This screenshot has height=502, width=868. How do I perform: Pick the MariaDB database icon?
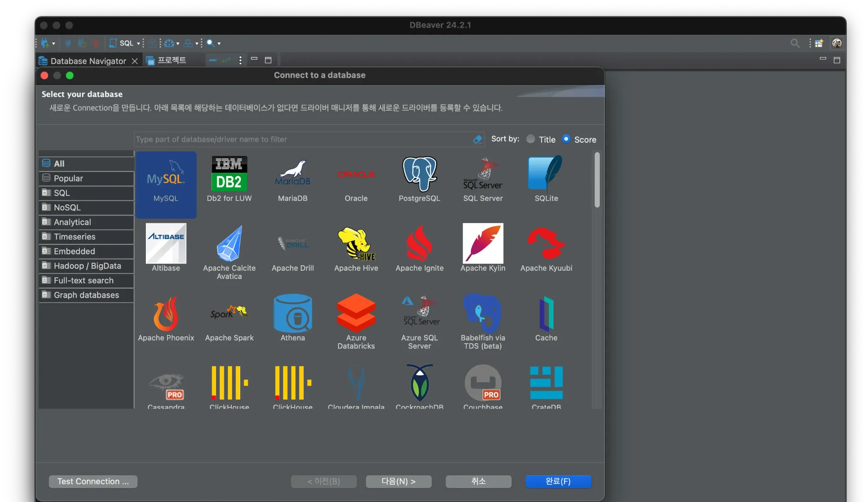293,174
